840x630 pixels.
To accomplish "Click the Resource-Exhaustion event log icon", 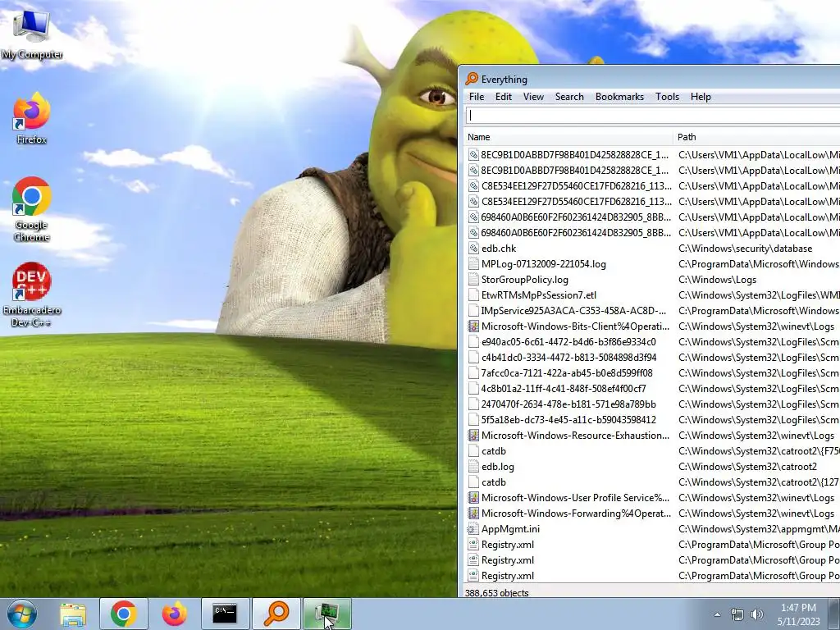I will tap(473, 435).
